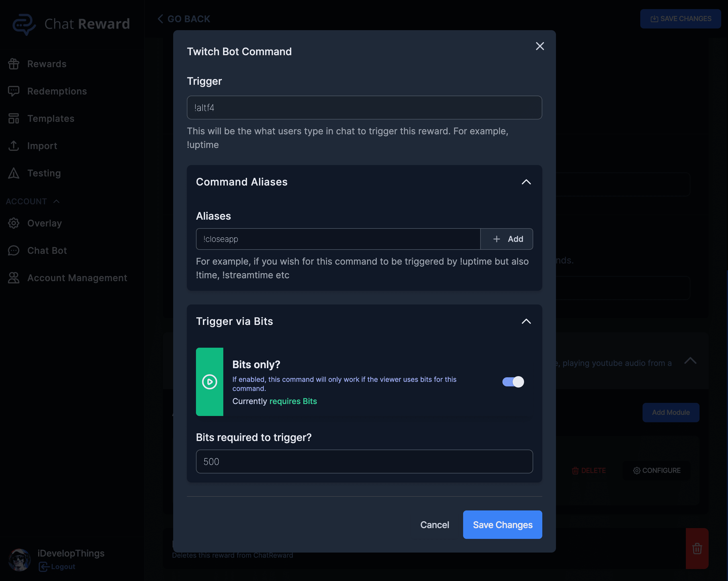728x581 pixels.
Task: Add the !closeapp alias
Action: (506, 239)
